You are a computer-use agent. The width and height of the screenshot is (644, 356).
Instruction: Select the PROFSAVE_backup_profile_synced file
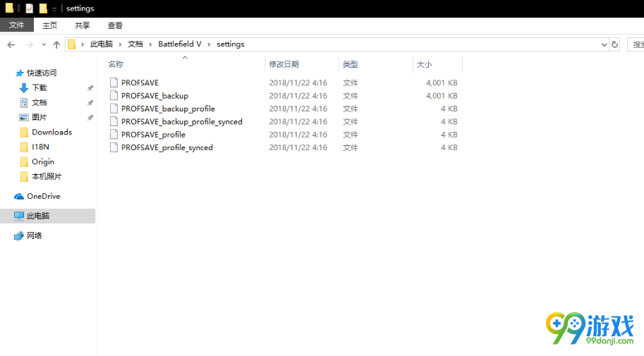tap(181, 121)
